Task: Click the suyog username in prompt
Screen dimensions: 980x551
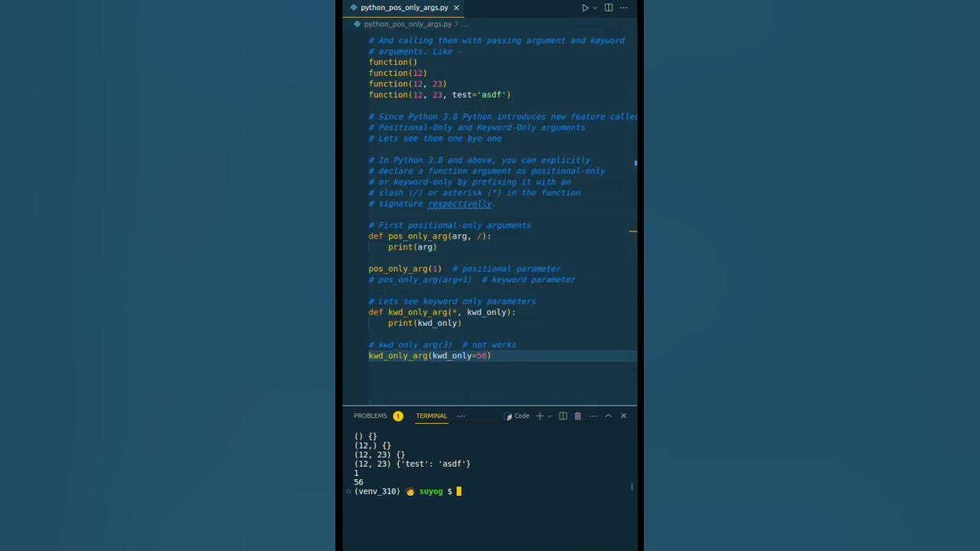Action: point(431,491)
